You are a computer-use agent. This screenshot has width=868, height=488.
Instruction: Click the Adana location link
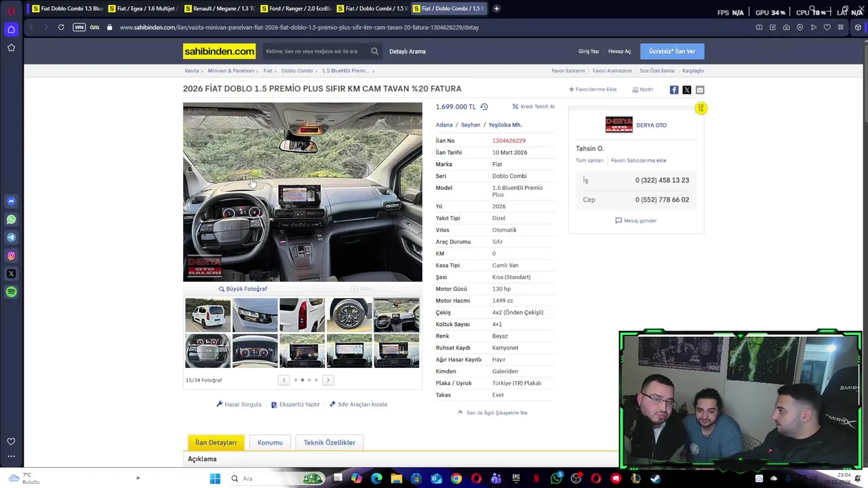click(444, 125)
